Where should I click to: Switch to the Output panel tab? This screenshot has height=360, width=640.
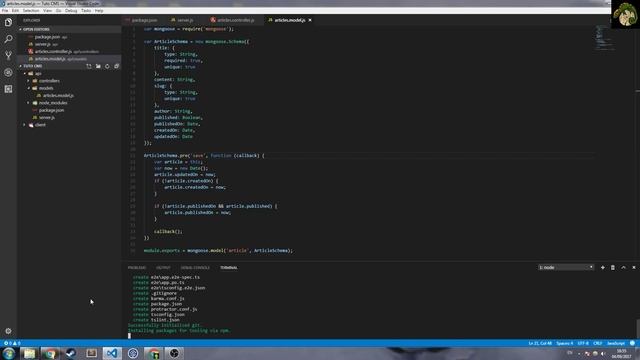(163, 268)
